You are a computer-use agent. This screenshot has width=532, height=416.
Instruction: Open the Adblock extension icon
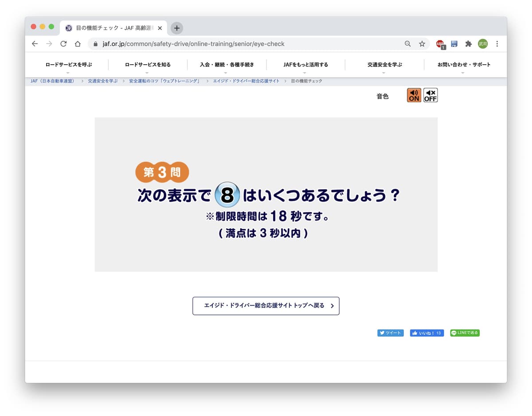[x=440, y=44]
